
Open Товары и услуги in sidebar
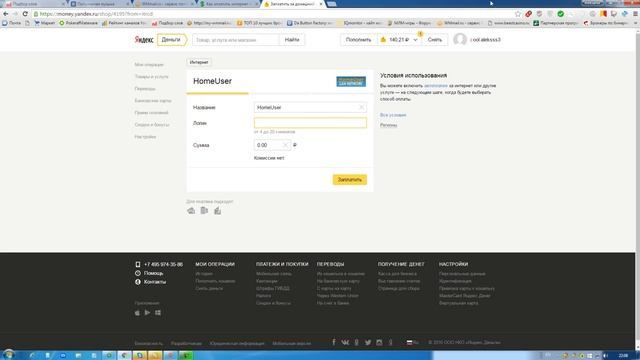[151, 76]
